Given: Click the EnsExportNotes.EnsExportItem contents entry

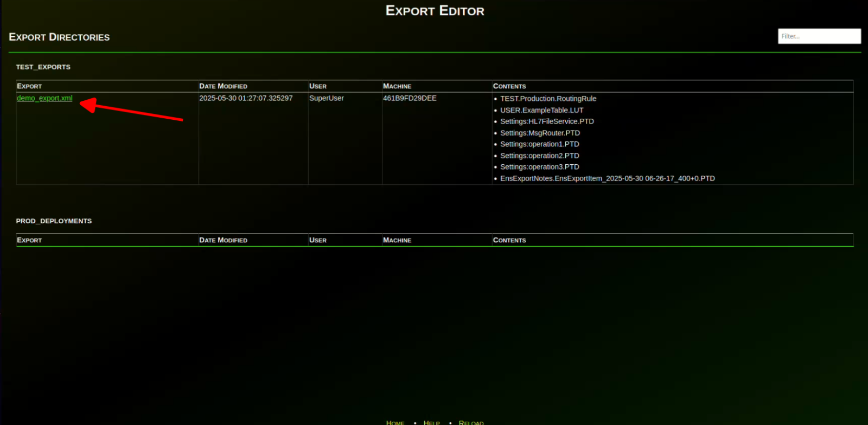Looking at the screenshot, I should click(607, 178).
